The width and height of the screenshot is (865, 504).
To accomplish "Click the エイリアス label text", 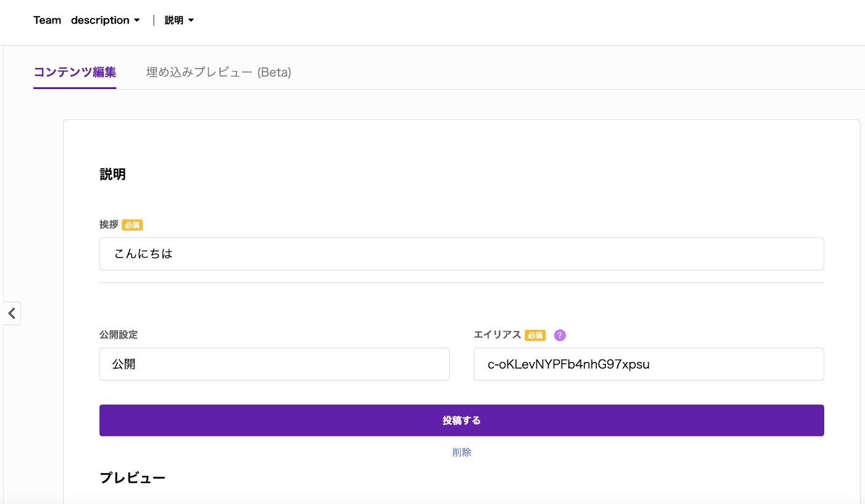I will [497, 335].
